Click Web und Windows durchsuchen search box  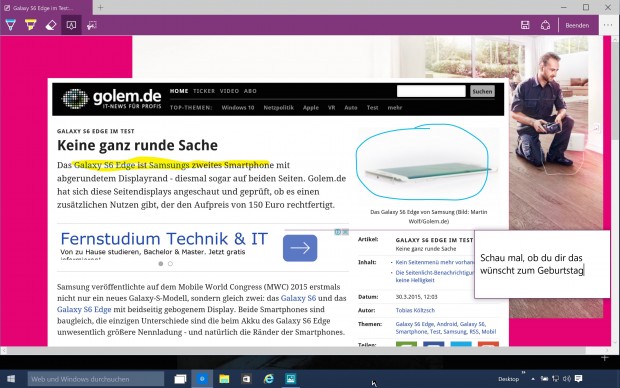coord(96,379)
